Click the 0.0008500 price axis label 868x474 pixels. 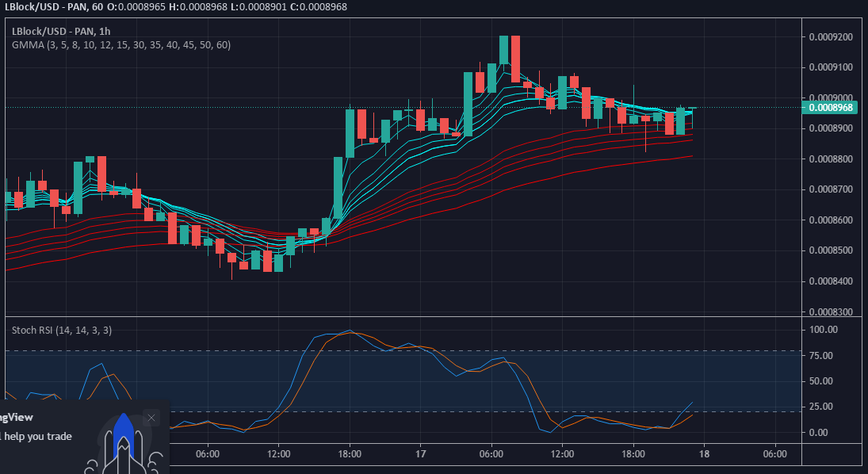[x=831, y=250]
